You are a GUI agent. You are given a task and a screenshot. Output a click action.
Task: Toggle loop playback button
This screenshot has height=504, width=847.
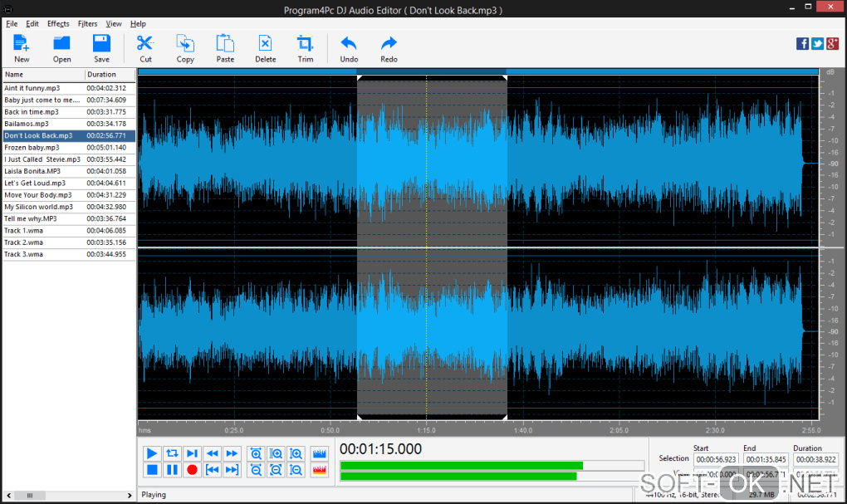point(172,453)
